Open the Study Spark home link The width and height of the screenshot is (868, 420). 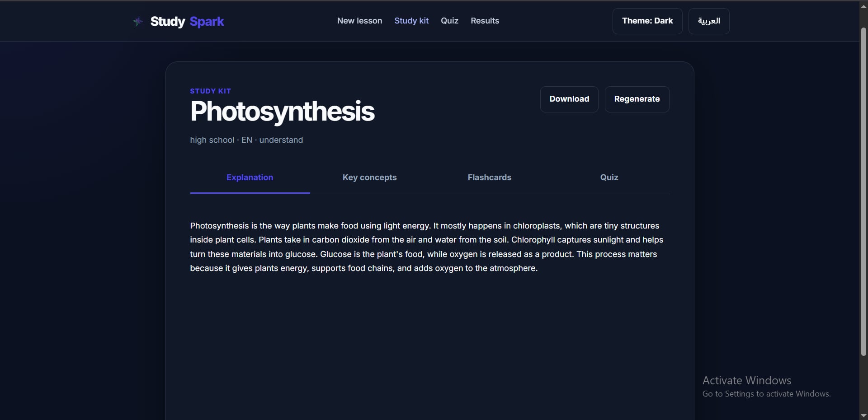pos(178,21)
